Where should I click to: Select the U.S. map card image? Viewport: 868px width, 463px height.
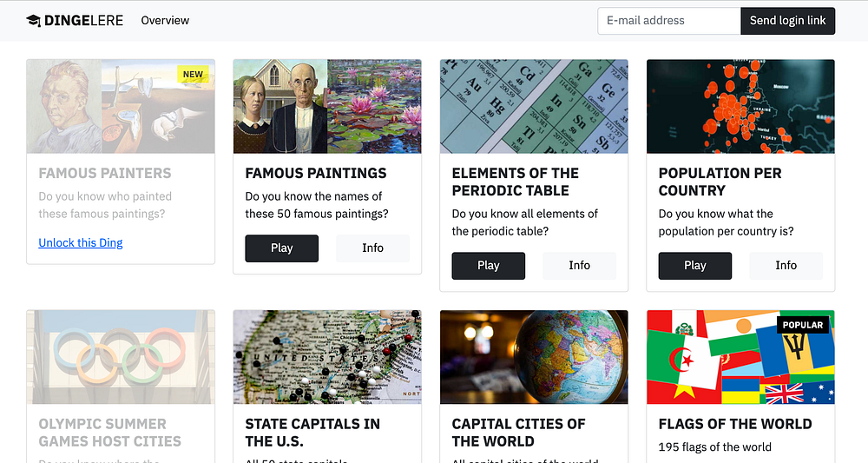click(x=327, y=357)
